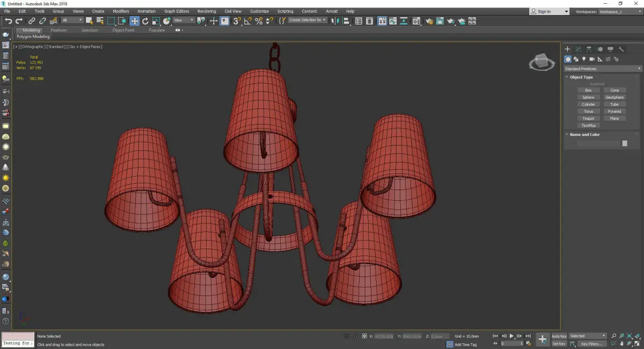Collapse the Name and Color rollout
Image resolution: width=644 pixels, height=349 pixels.
(584, 135)
